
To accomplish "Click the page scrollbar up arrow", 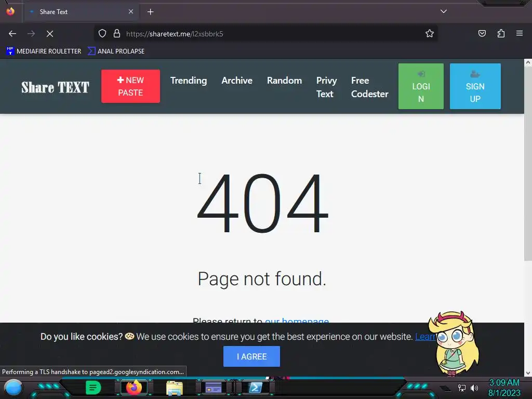I will tap(528, 62).
